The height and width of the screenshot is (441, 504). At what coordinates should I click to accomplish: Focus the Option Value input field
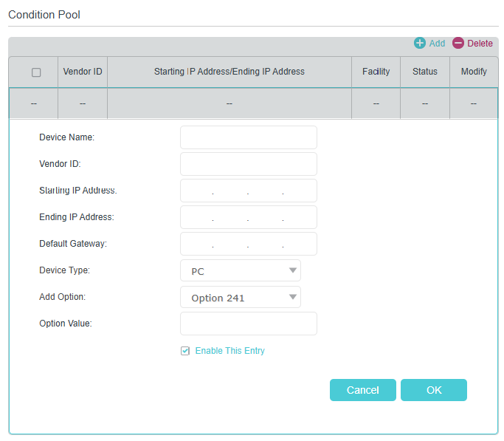coord(249,324)
